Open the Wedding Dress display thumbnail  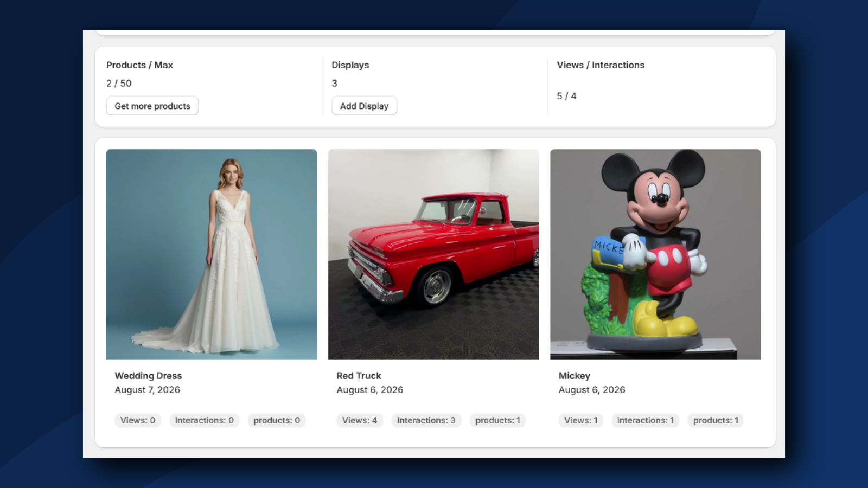(x=212, y=254)
